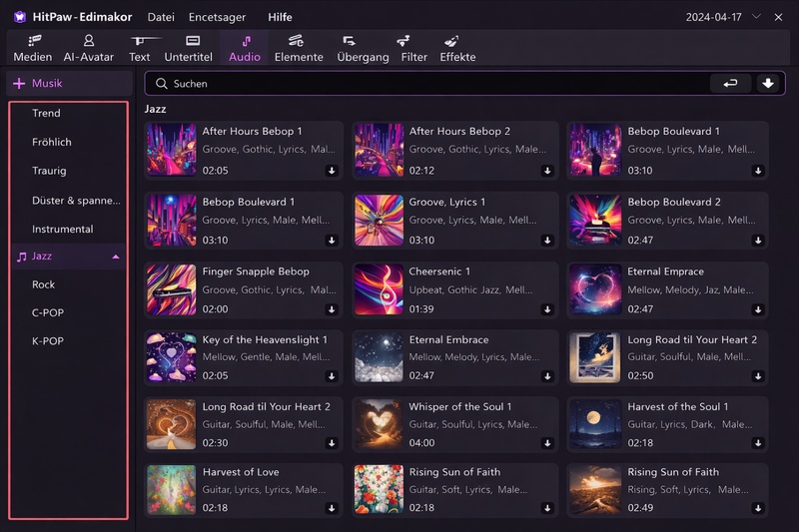Open the Hilfe menu
This screenshot has height=532, width=799.
pos(281,17)
